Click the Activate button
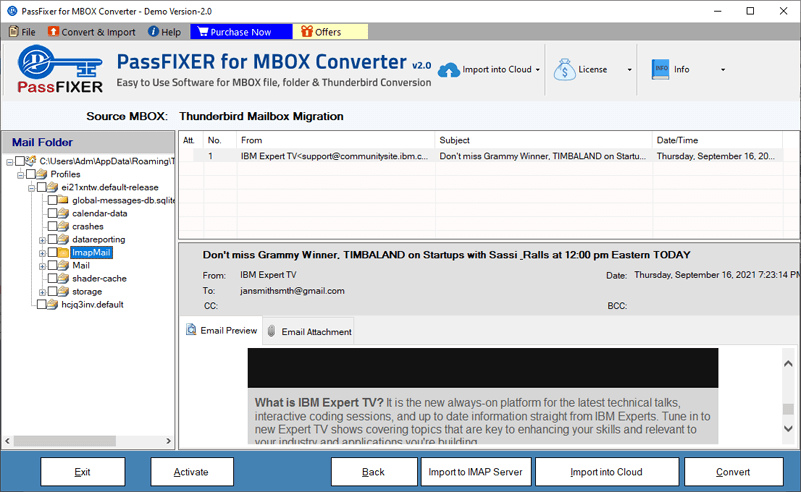Screen dimensions: 801x492 192,472
